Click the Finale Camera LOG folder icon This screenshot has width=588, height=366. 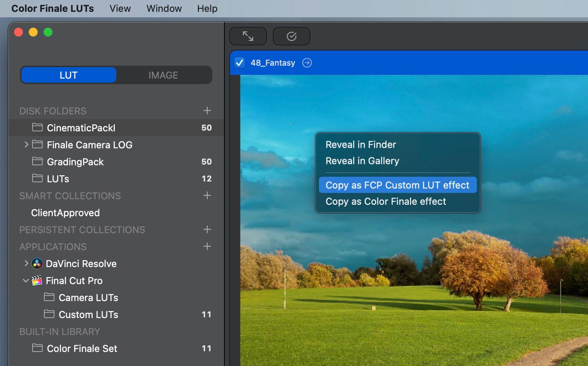[37, 144]
